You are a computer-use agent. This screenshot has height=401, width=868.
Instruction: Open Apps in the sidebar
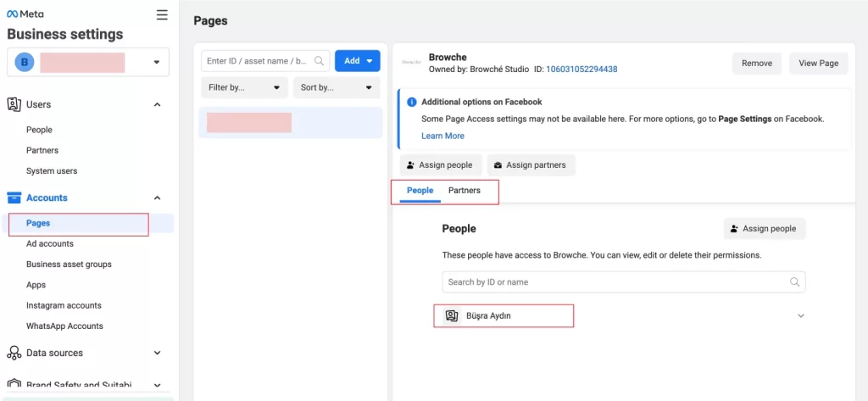click(36, 285)
